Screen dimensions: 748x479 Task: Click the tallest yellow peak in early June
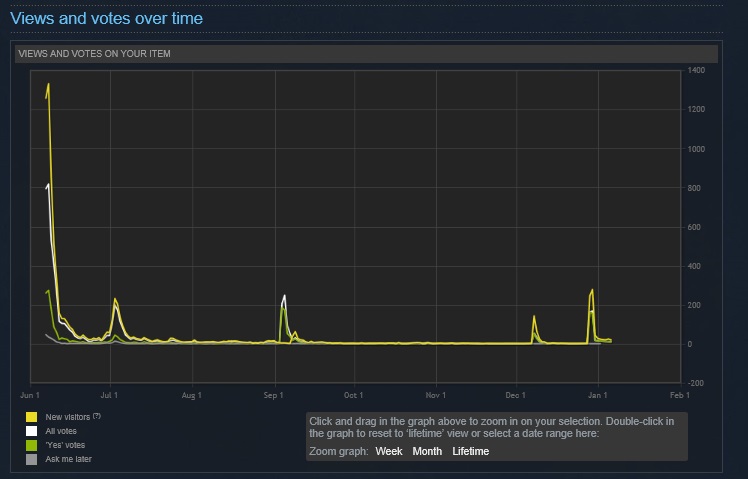(x=48, y=86)
